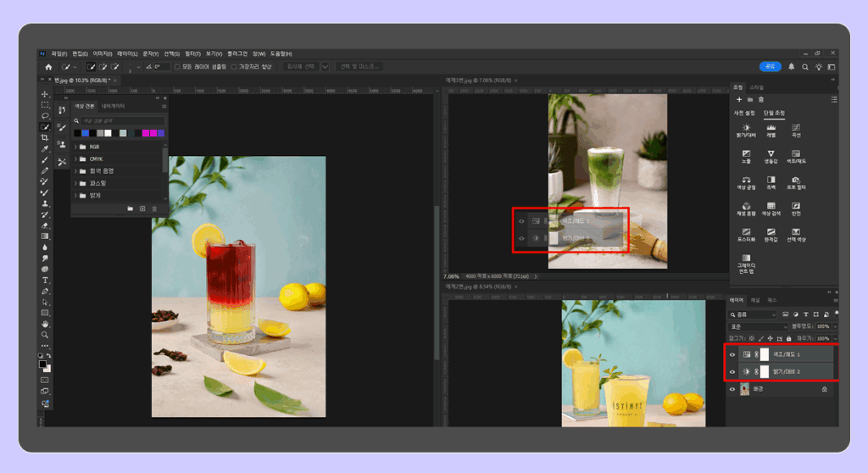
Task: Select the Type tool
Action: (45, 281)
